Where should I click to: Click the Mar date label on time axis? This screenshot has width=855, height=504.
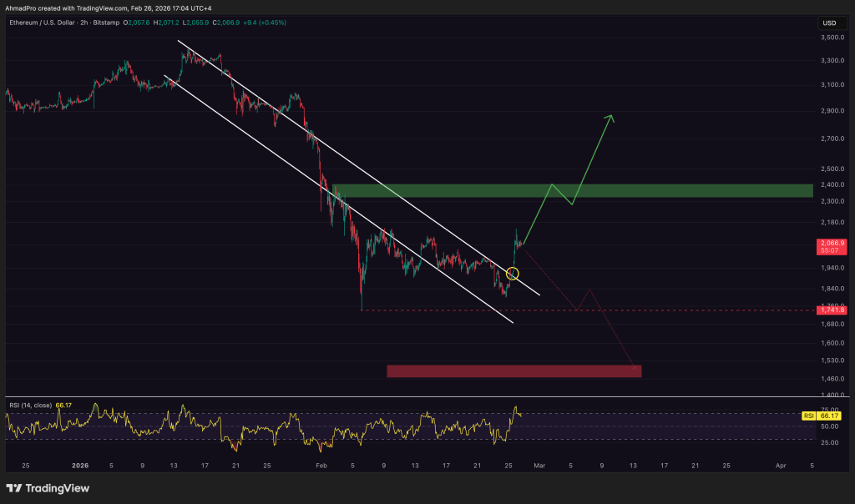point(539,465)
